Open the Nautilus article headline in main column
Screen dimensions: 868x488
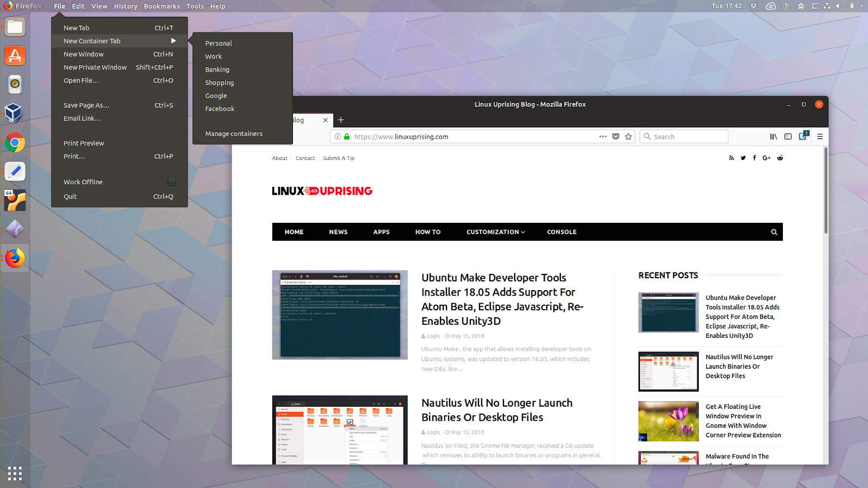497,410
